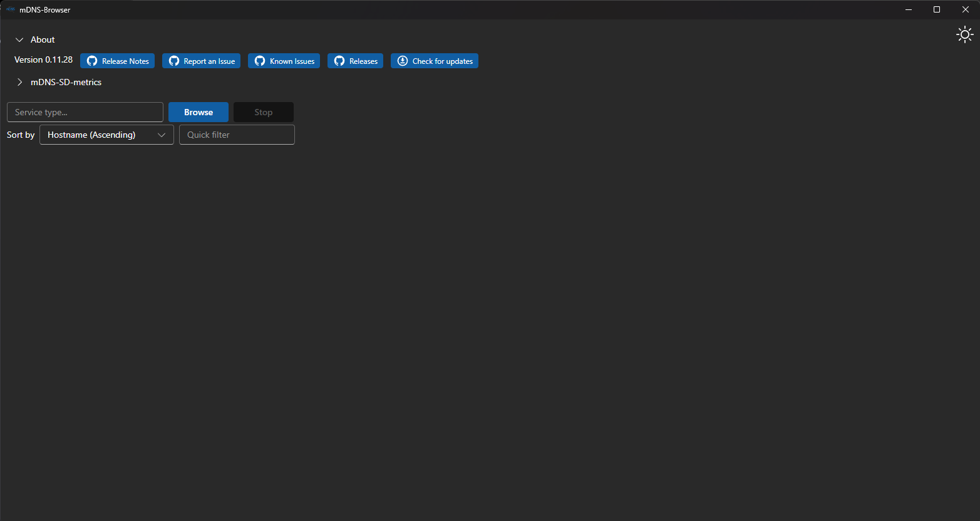Click the disabled Stop button
This screenshot has width=980, height=521.
(264, 112)
